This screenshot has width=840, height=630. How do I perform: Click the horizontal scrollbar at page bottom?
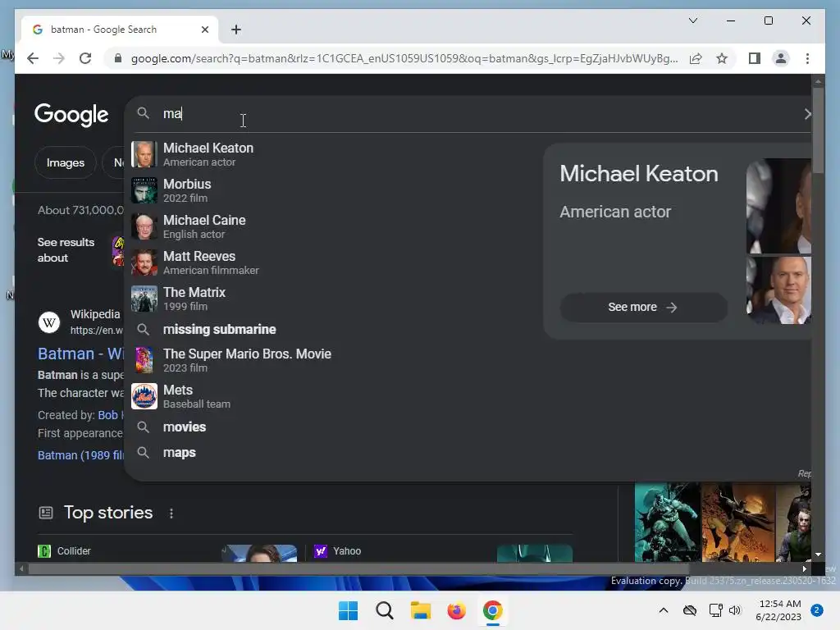tap(359, 569)
